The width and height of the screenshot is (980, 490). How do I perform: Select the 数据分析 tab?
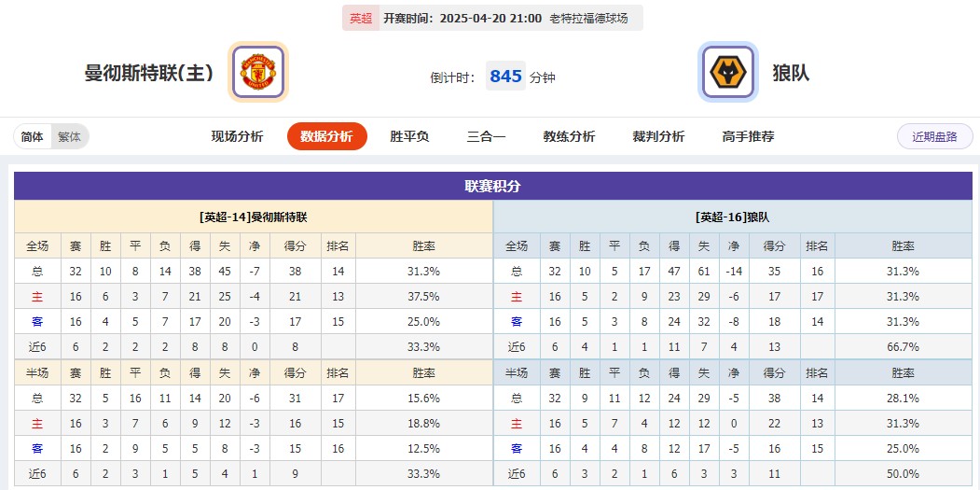326,136
